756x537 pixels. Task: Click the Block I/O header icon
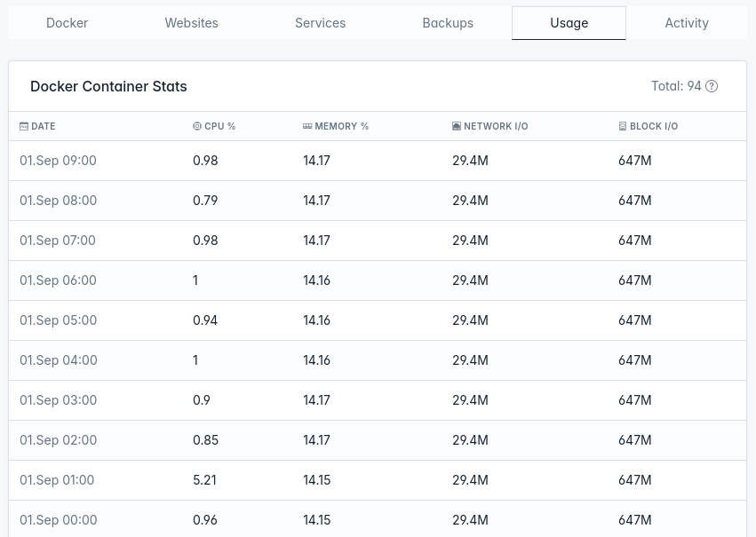tap(623, 126)
